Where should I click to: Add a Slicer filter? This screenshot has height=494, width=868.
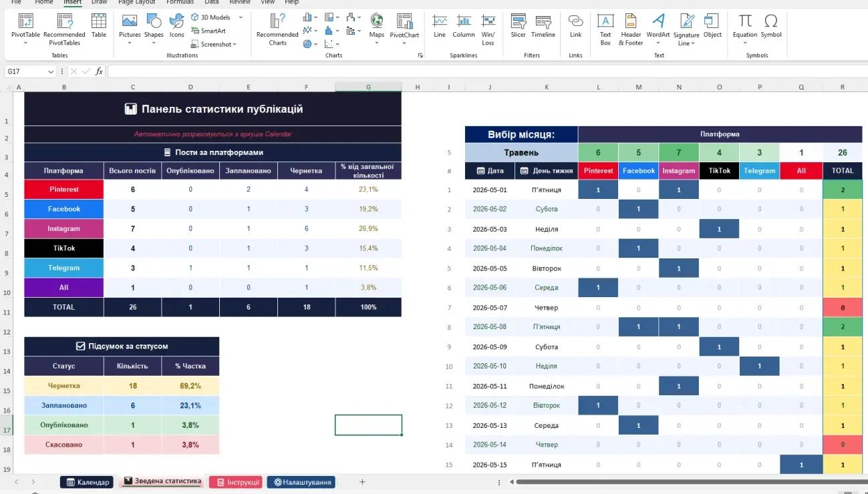point(518,25)
